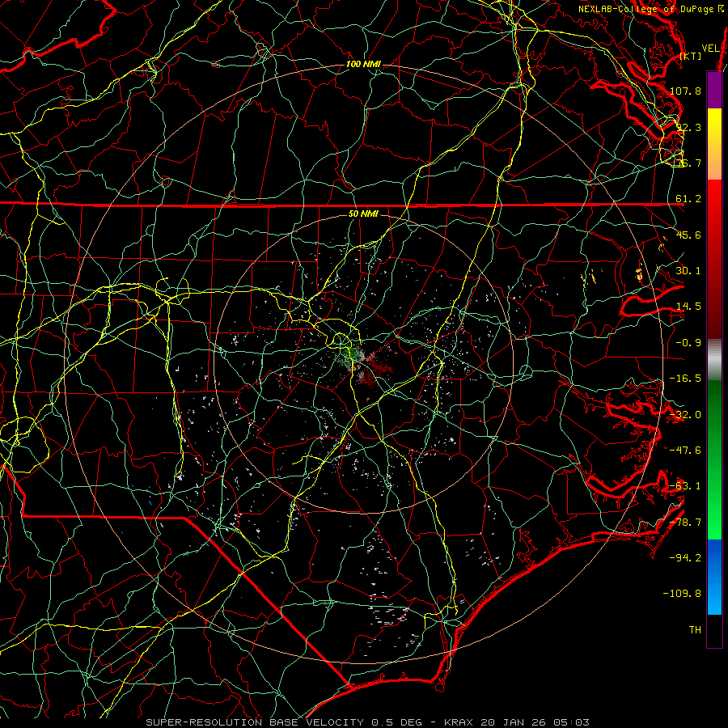This screenshot has width=728, height=728.
Task: Click the "-0.9" velocity scale value
Action: click(688, 343)
